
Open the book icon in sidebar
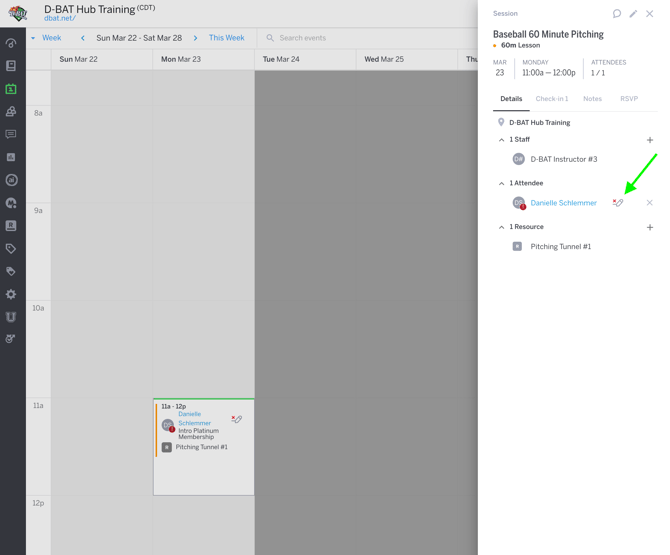pyautogui.click(x=11, y=66)
